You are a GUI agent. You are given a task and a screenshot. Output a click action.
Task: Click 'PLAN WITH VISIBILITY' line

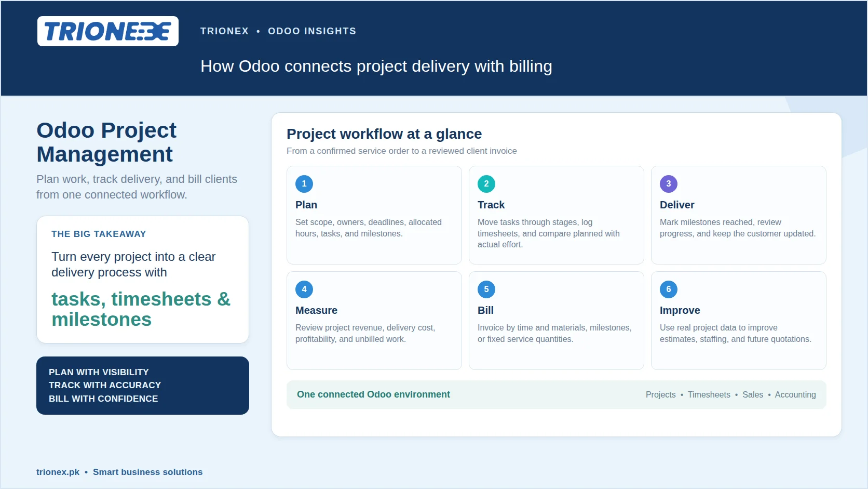click(x=99, y=372)
